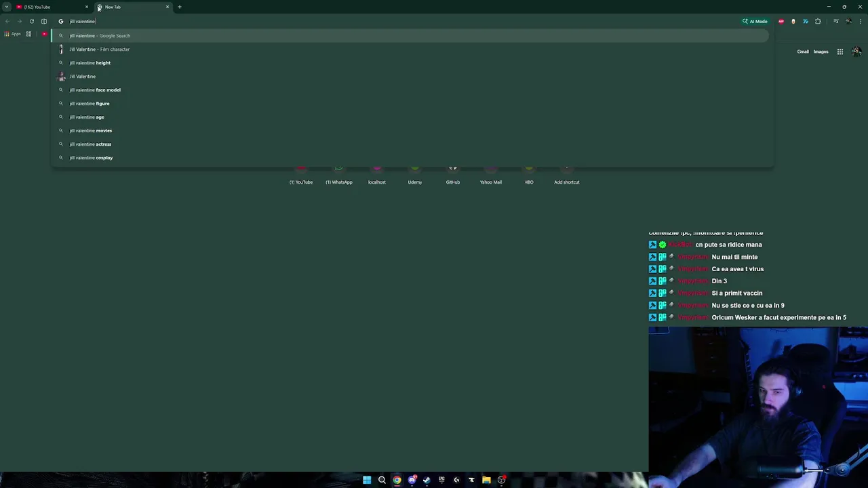The width and height of the screenshot is (868, 488).
Task: Click the AI Mode button
Action: click(755, 21)
